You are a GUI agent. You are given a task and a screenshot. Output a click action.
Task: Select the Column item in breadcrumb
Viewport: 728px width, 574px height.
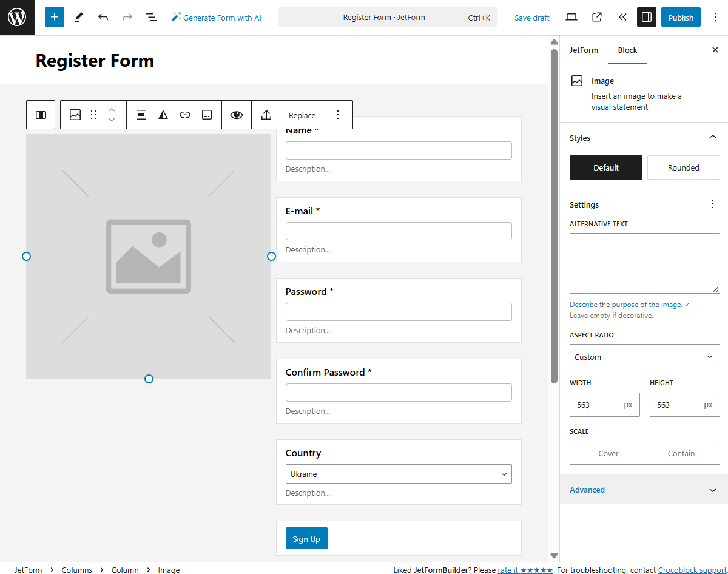125,570
